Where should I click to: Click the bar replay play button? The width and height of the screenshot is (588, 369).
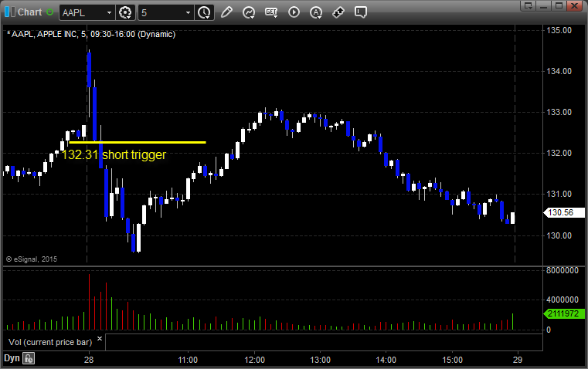(x=294, y=12)
